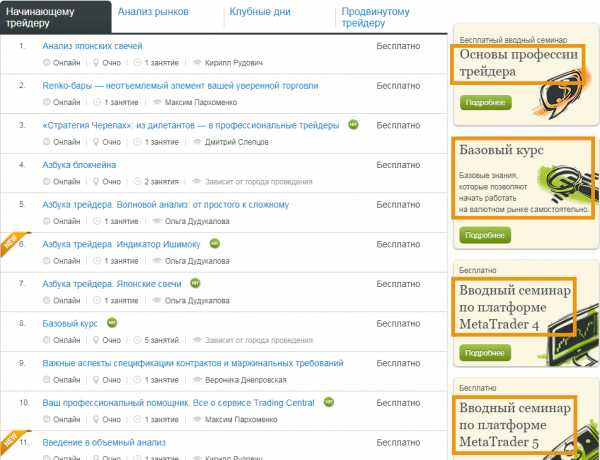Click Бесплатно price for Азбука блокчейна
The width and height of the screenshot is (600, 460).
[398, 165]
